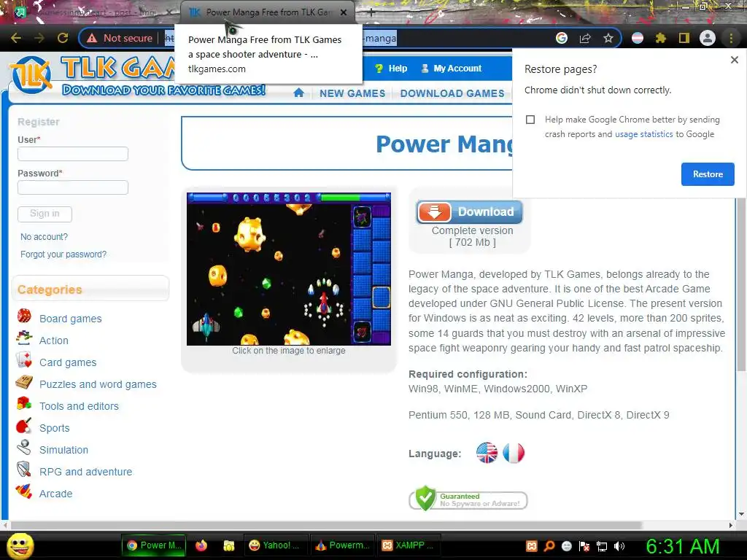Switch to Powerm... taskbar window
747x560 pixels.
point(343,545)
